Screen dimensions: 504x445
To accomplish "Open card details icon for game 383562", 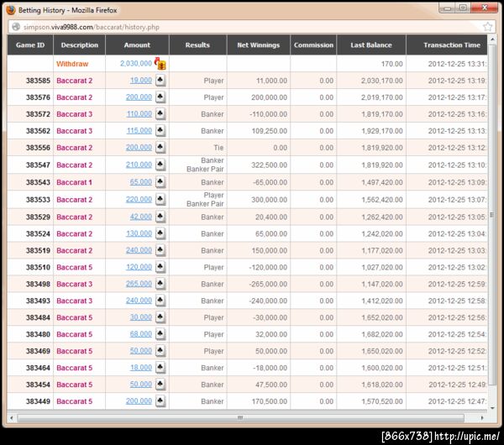I will click(x=160, y=130).
